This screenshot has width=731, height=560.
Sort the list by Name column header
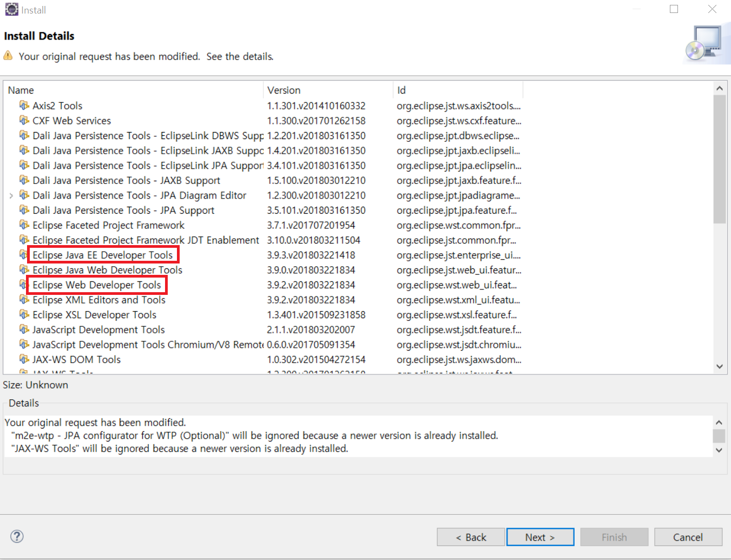134,90
